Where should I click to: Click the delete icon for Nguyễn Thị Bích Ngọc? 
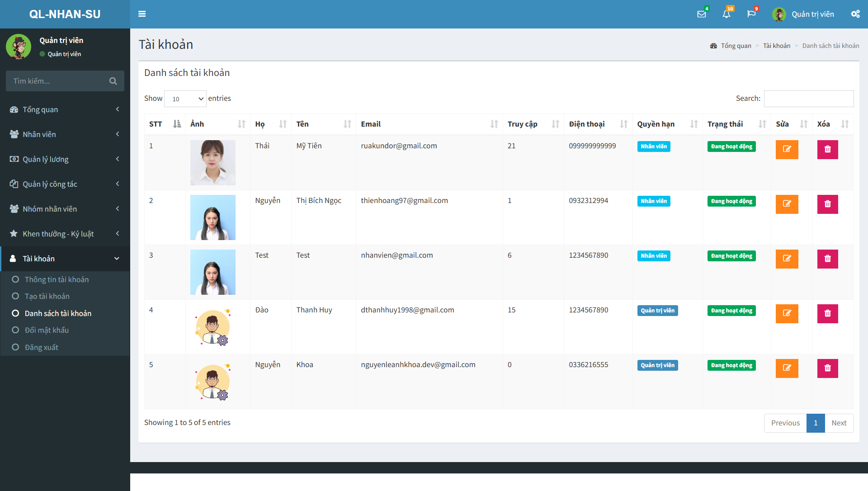click(x=827, y=204)
